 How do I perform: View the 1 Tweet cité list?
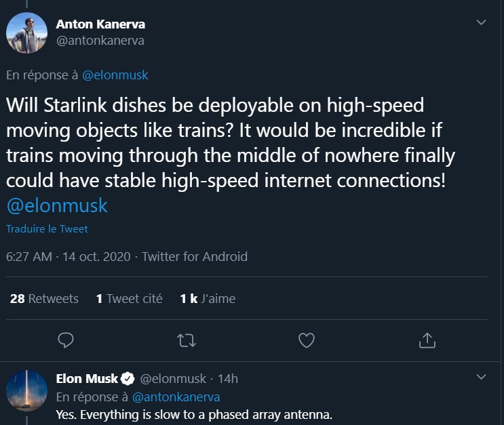point(129,298)
